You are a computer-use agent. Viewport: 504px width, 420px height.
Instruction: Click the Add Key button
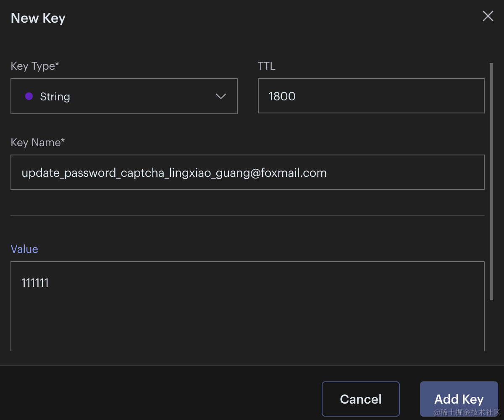(x=459, y=399)
